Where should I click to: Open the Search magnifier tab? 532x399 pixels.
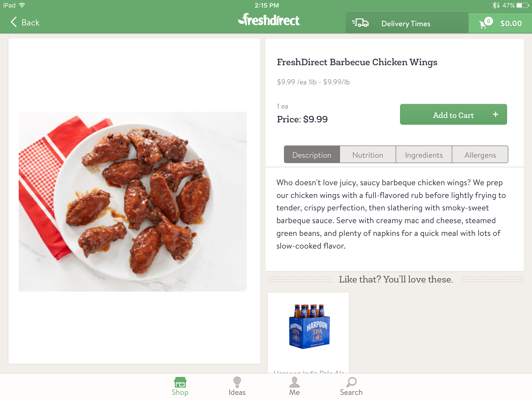coord(351,386)
